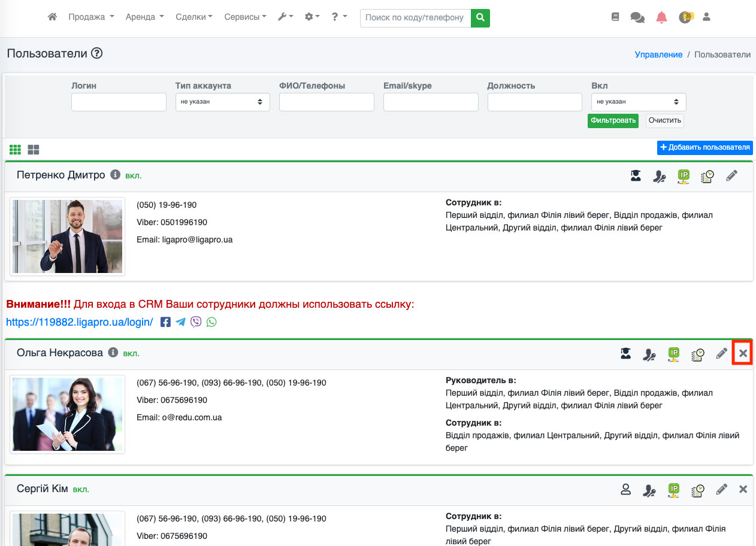Open the CRM login link
The height and width of the screenshot is (546, 756).
coord(79,321)
